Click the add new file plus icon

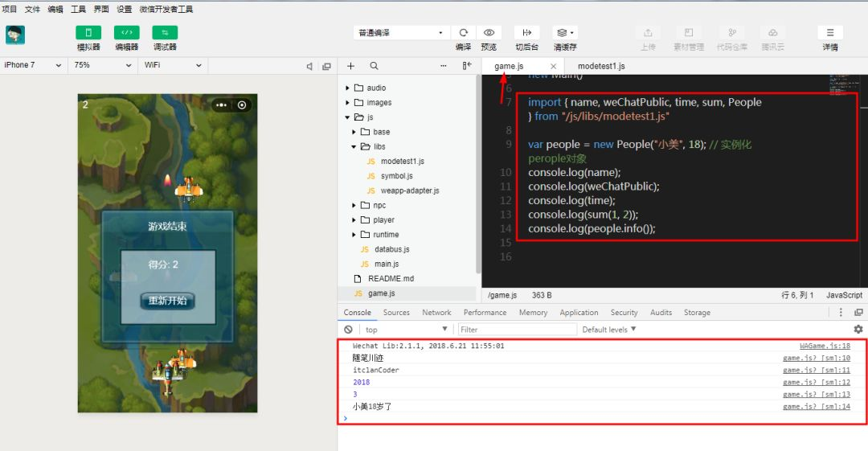[350, 66]
